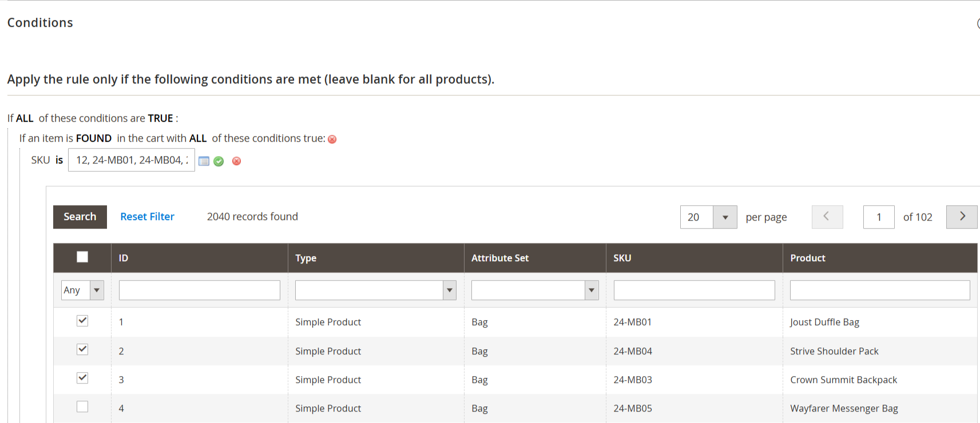Click the Search button
This screenshot has height=423, width=980.
[x=80, y=217]
